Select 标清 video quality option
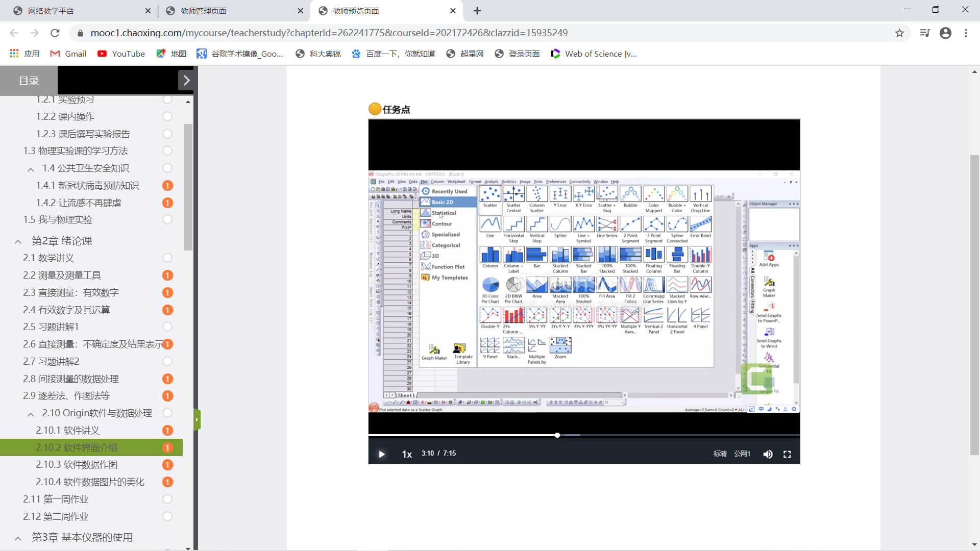Image resolution: width=980 pixels, height=551 pixels. click(720, 454)
